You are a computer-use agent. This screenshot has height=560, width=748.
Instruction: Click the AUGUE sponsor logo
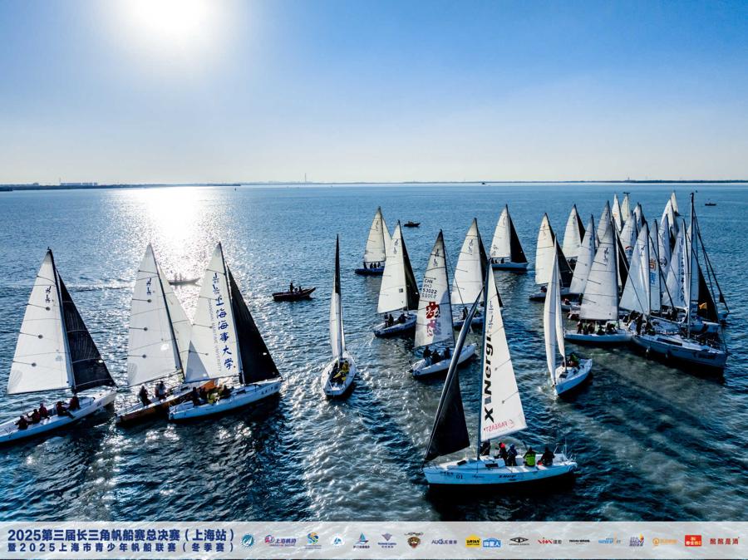click(443, 541)
